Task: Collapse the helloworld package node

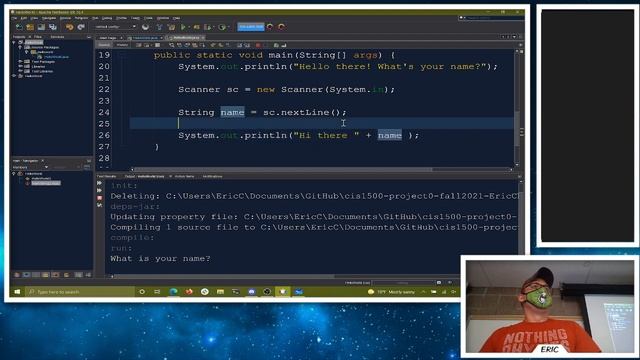Action: (27, 52)
